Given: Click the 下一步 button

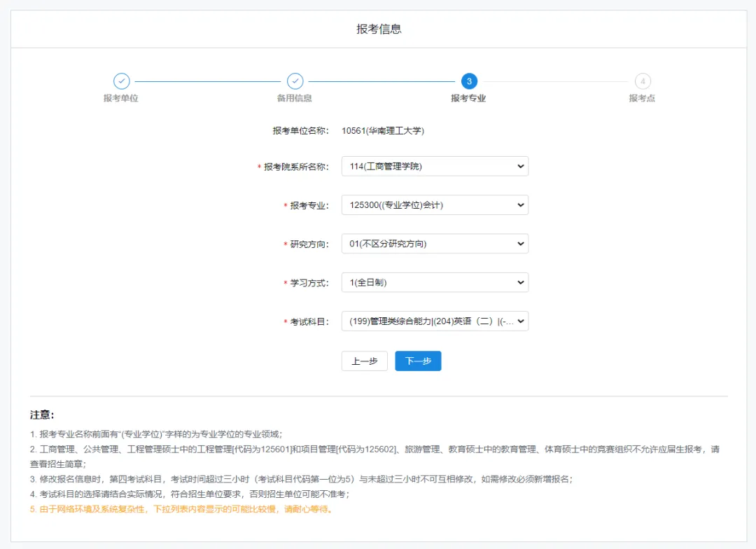Looking at the screenshot, I should tap(418, 361).
